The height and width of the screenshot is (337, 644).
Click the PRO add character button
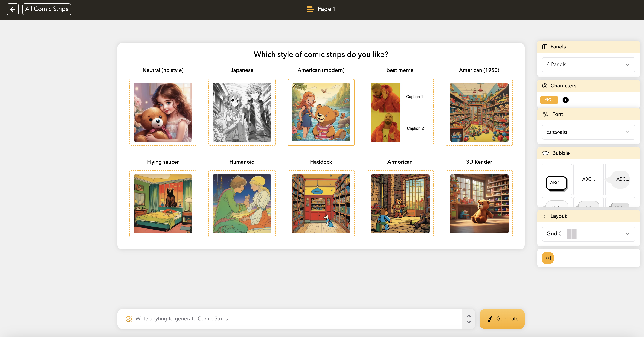566,100
